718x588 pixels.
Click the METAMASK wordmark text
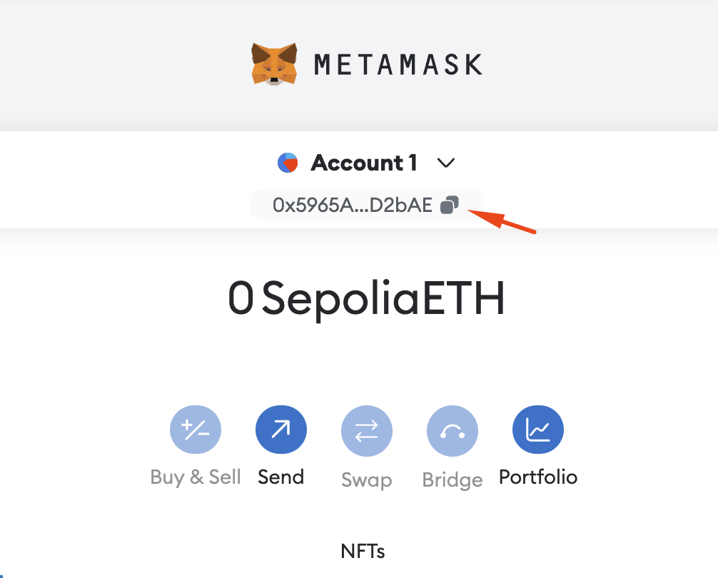398,65
